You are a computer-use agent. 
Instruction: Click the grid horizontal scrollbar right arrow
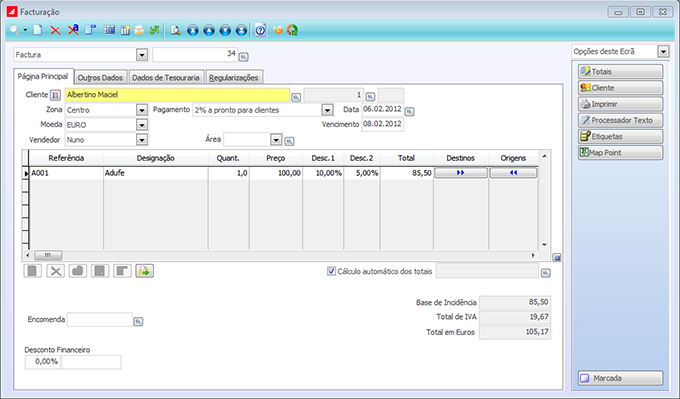pos(533,255)
